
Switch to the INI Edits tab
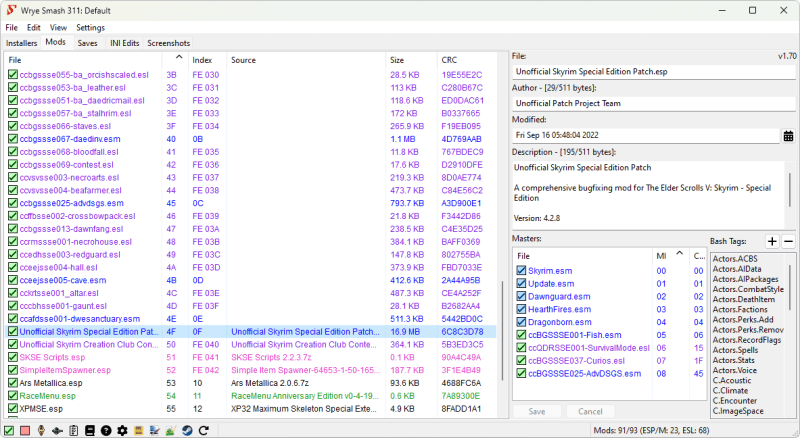124,43
